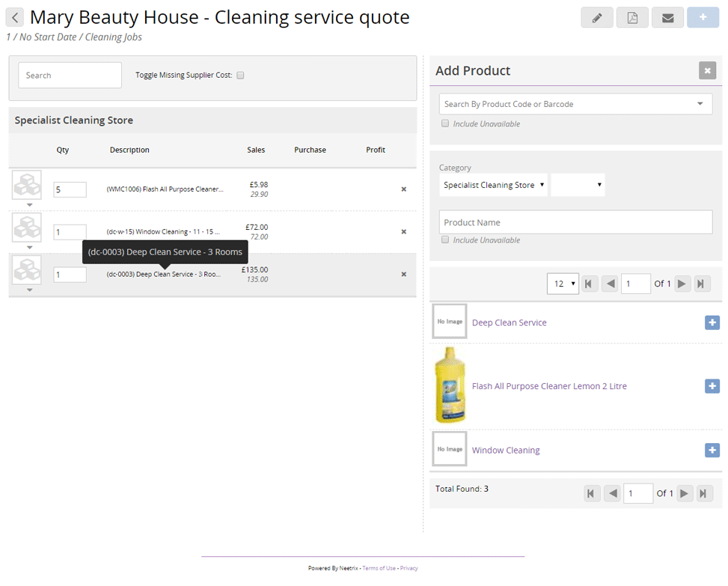Click the (dc-w-15) Window Cleaning description
This screenshot has width=728, height=586.
point(163,232)
